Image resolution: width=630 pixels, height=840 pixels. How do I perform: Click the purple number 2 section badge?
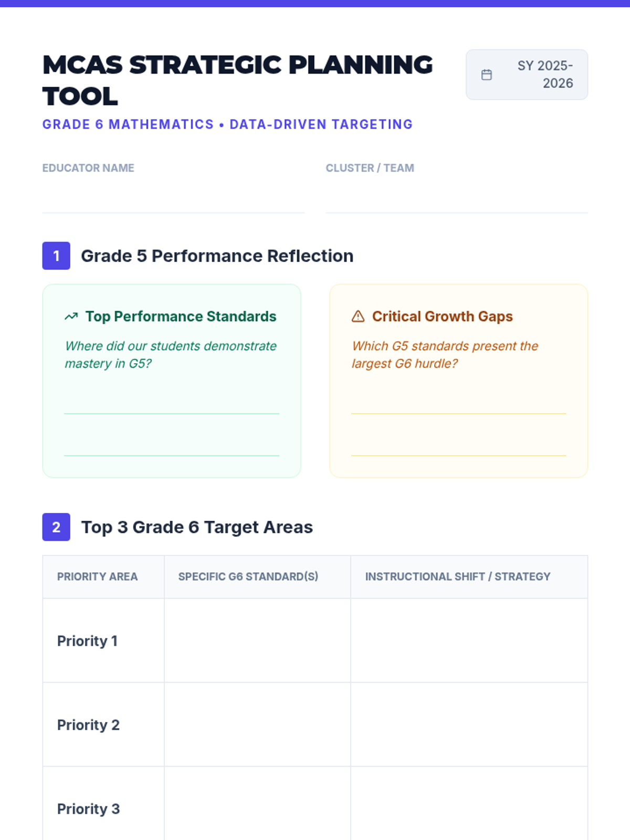point(56,527)
